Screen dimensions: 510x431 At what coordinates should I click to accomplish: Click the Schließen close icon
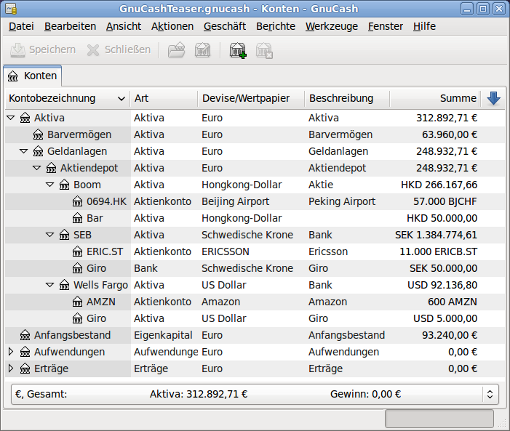[x=93, y=50]
